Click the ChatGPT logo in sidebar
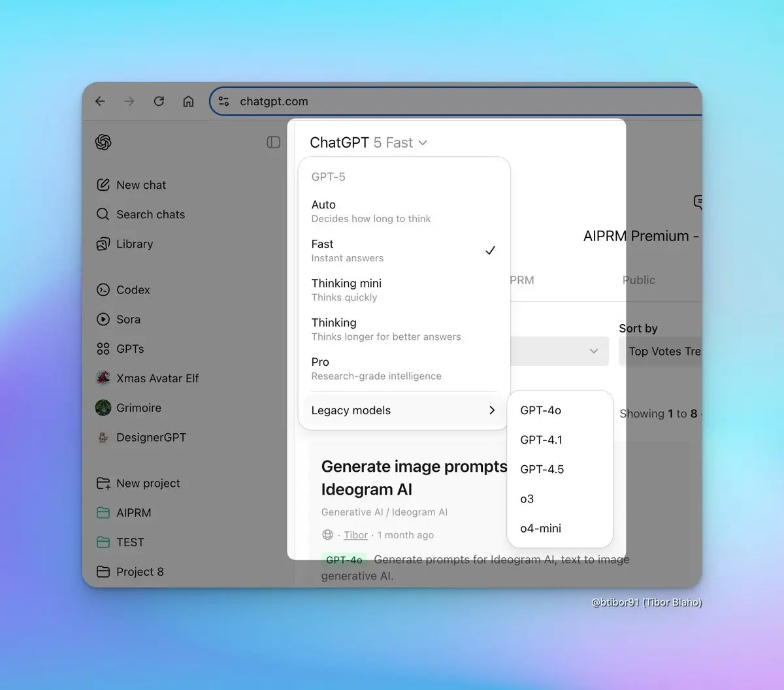 103,142
